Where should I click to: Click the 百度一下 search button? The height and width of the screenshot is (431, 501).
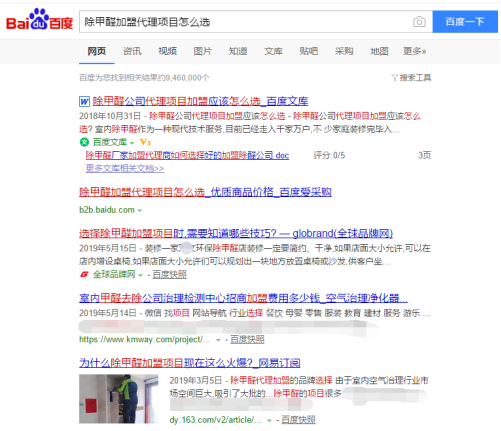click(465, 22)
